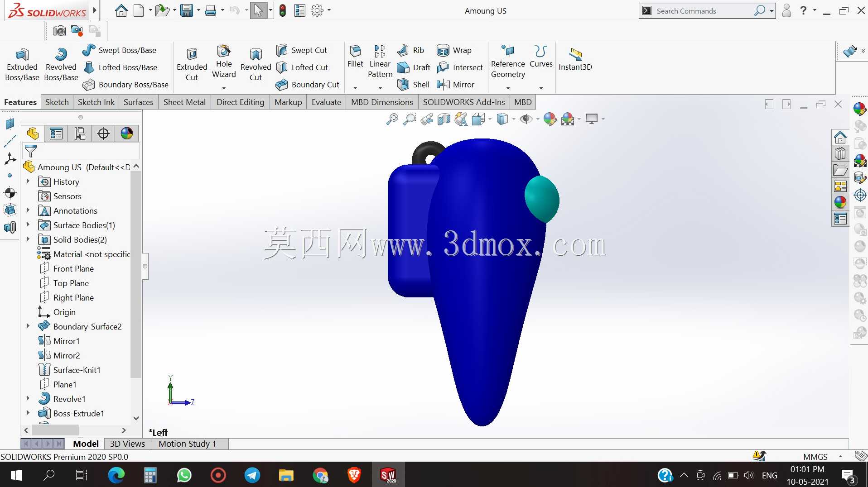Open the DimXpertManager tab icon
868x487 pixels.
click(103, 134)
